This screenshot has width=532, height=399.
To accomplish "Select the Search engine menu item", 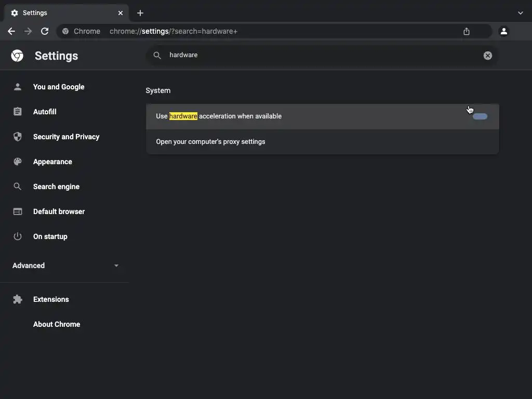I will click(56, 187).
